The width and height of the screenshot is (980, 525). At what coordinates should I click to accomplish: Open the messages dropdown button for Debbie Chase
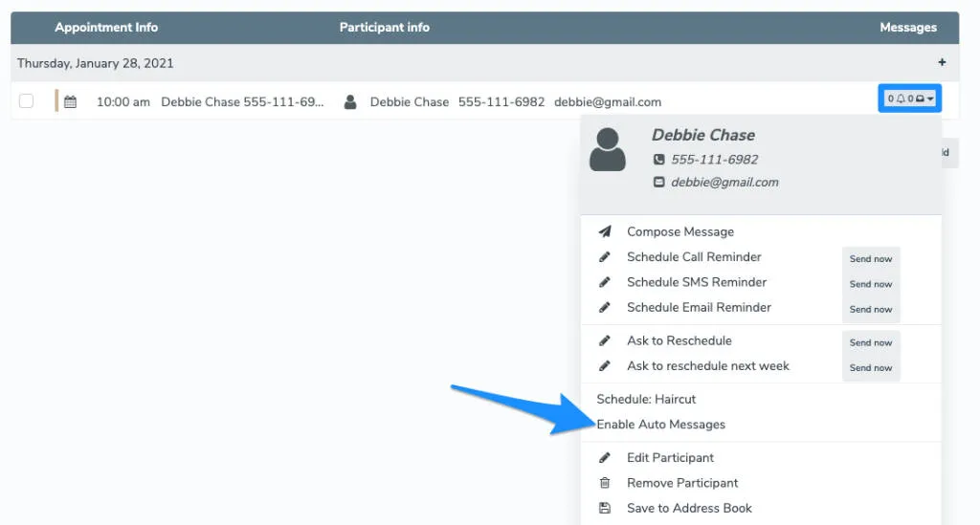[910, 98]
